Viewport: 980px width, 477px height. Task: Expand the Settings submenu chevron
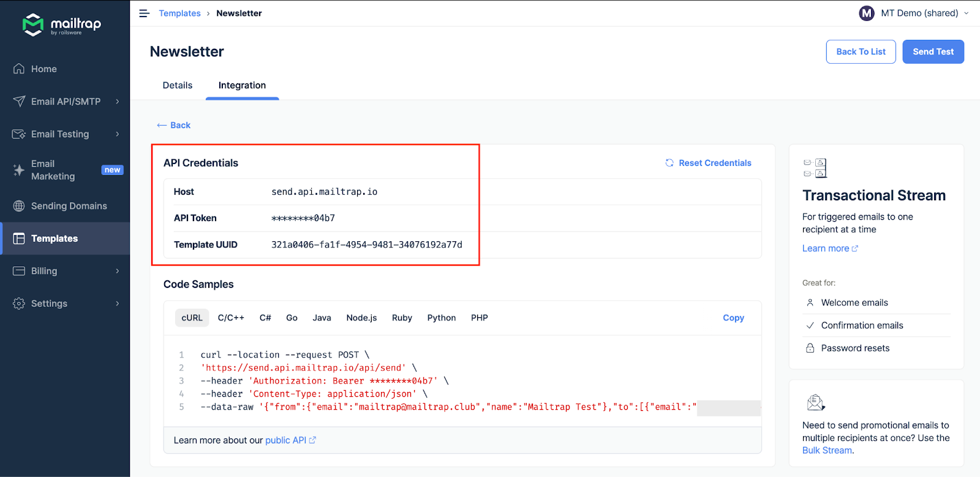[118, 303]
